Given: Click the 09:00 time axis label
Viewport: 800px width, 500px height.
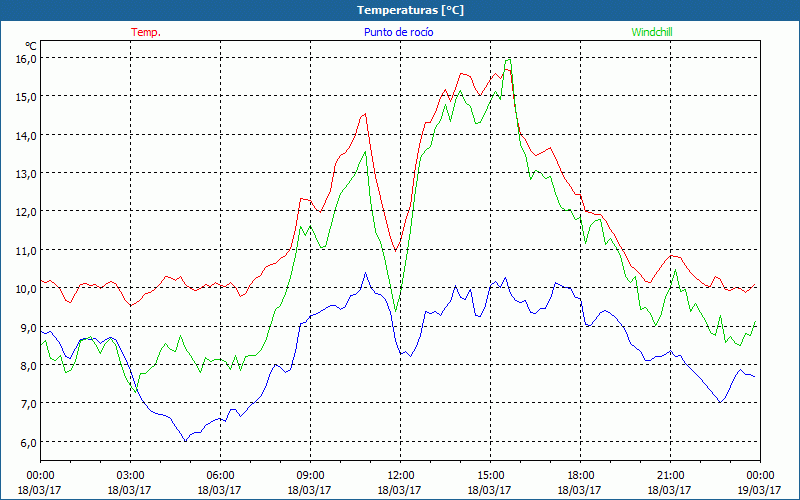Looking at the screenshot, I should tap(310, 475).
